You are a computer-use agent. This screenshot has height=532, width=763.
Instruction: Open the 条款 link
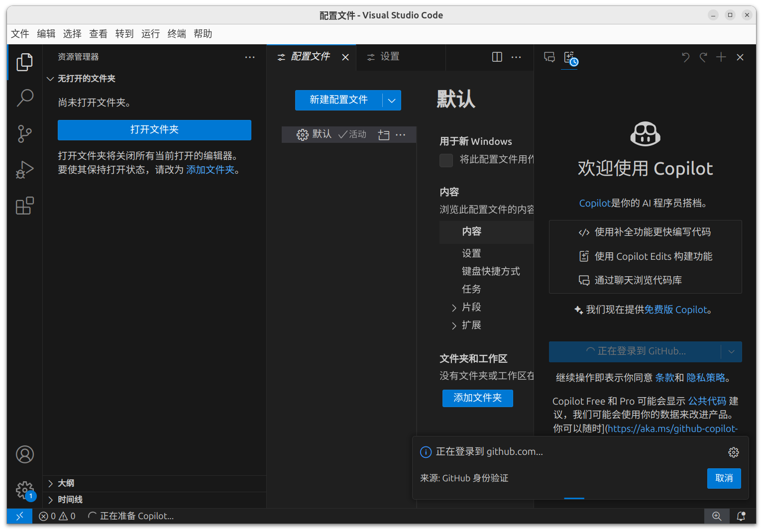coord(664,378)
